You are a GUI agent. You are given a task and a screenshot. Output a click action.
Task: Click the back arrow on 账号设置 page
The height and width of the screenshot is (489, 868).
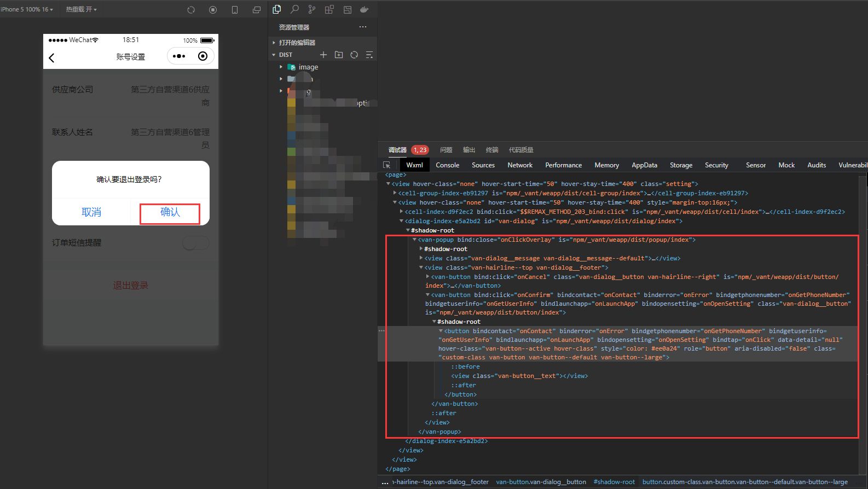pyautogui.click(x=52, y=57)
